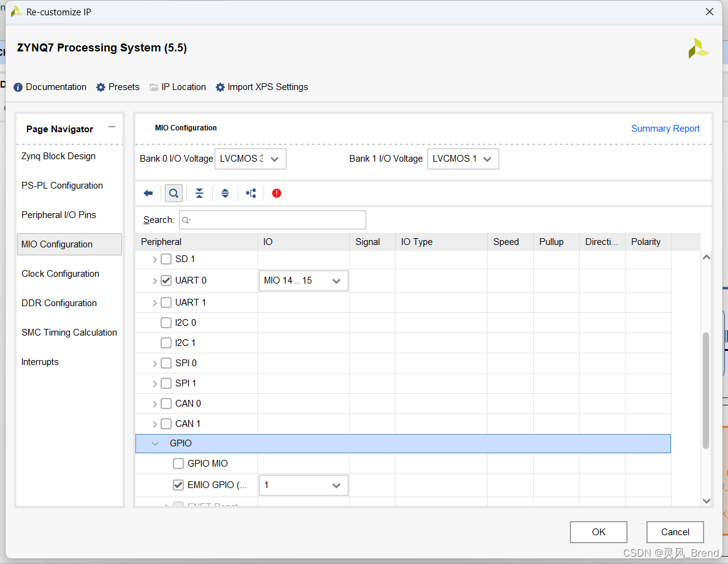This screenshot has width=728, height=564.
Task: Expand the SD 1 tree row
Action: (154, 259)
